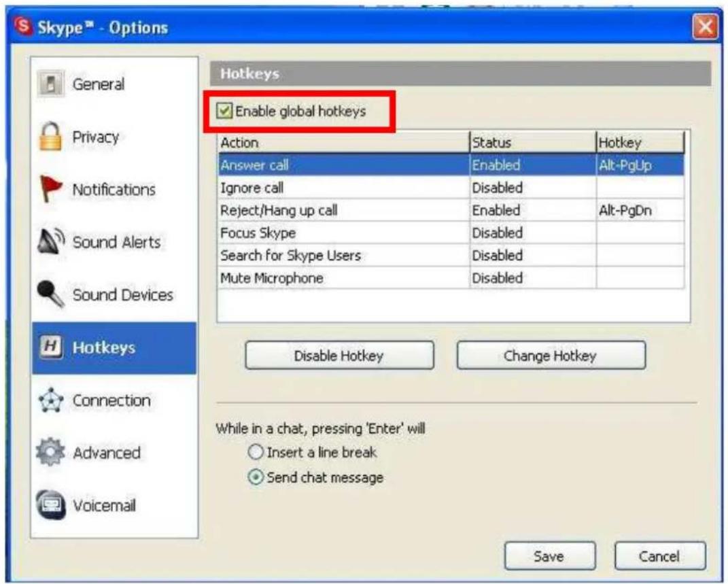Click the Status column header
This screenshot has width=728, height=584.
[x=533, y=143]
